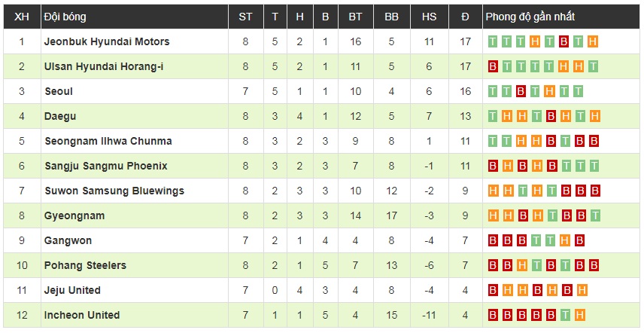Click the Phong độ gần nhất header
644x333 pixels.
(x=530, y=17)
